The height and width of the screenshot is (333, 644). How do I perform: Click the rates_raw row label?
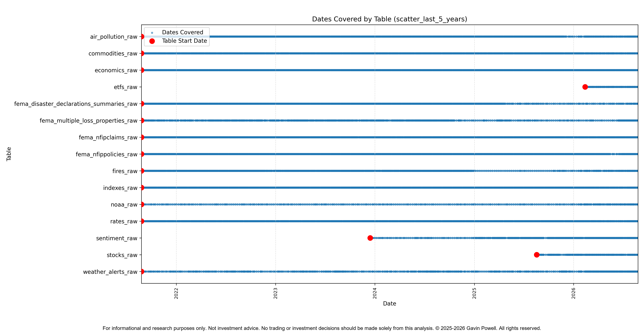coord(124,221)
